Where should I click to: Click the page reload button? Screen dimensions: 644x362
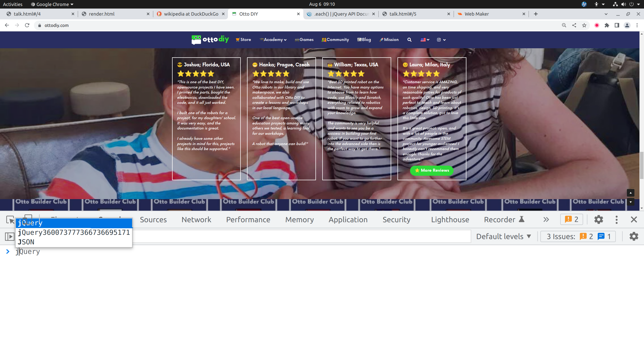(27, 25)
